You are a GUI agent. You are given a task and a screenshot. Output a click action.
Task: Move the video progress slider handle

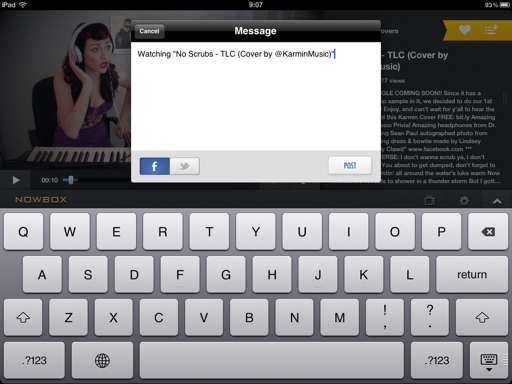(x=71, y=180)
